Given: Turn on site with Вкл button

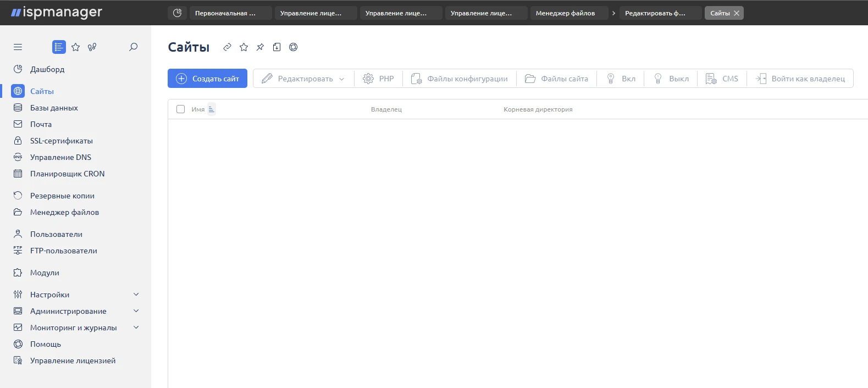Looking at the screenshot, I should (621, 79).
